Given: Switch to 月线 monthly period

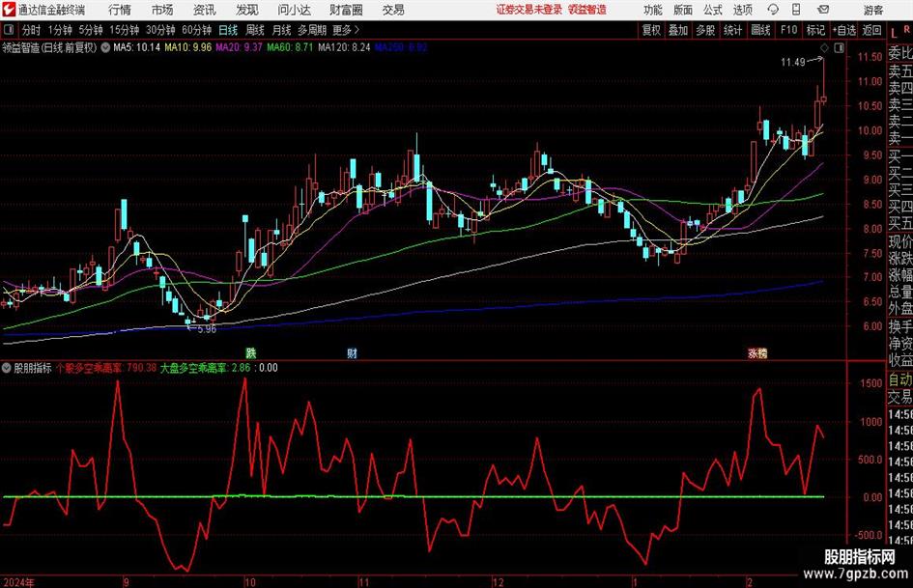Looking at the screenshot, I should pyautogui.click(x=281, y=30).
